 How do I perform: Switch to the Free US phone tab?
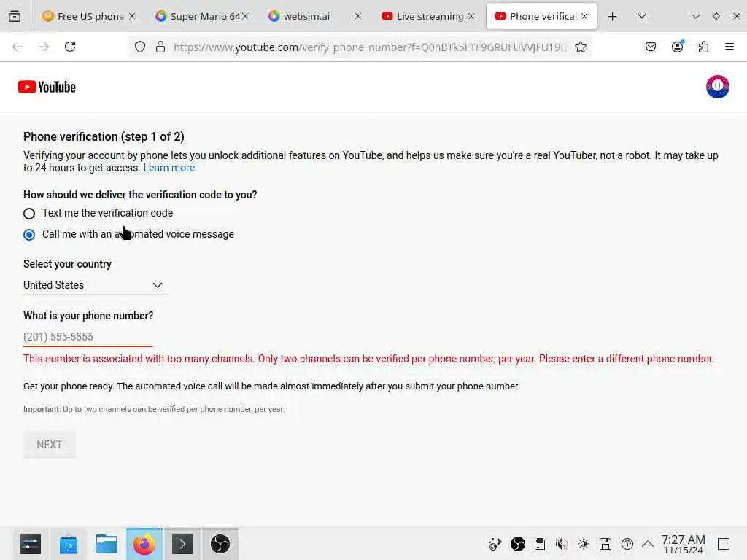click(x=90, y=16)
